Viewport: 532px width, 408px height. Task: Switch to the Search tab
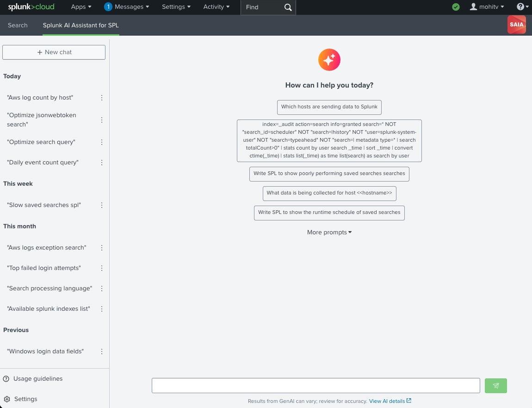(18, 25)
